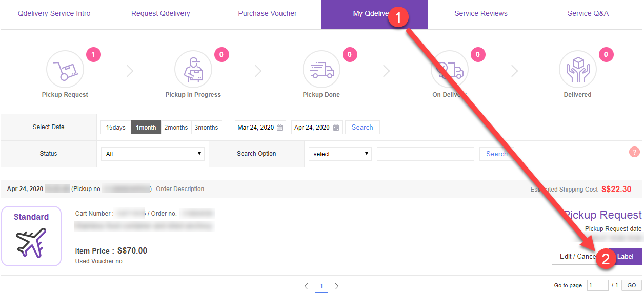
Task: Click the Pickup Request trolley icon
Action: pyautogui.click(x=65, y=69)
